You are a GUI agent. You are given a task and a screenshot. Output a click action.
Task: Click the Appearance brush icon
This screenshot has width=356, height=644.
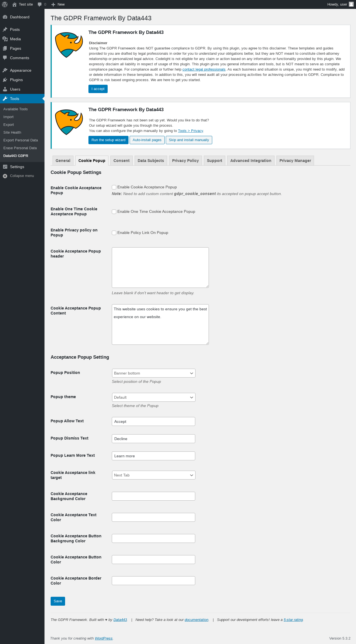coord(5,70)
